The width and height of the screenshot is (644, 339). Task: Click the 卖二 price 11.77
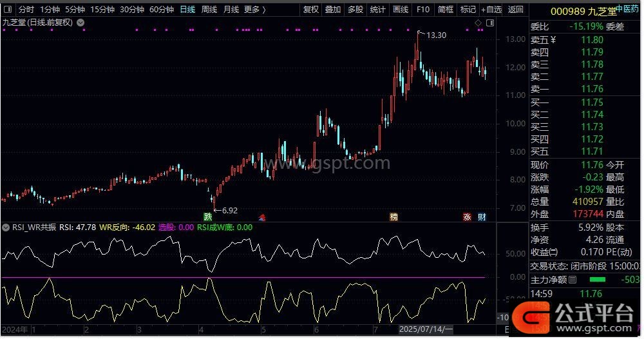point(592,77)
